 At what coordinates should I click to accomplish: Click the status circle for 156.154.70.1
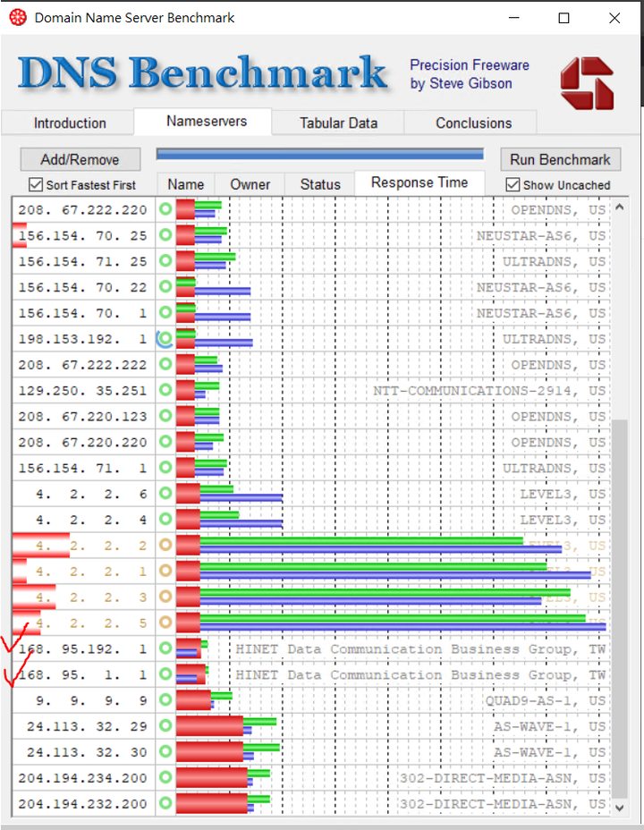coord(165,312)
